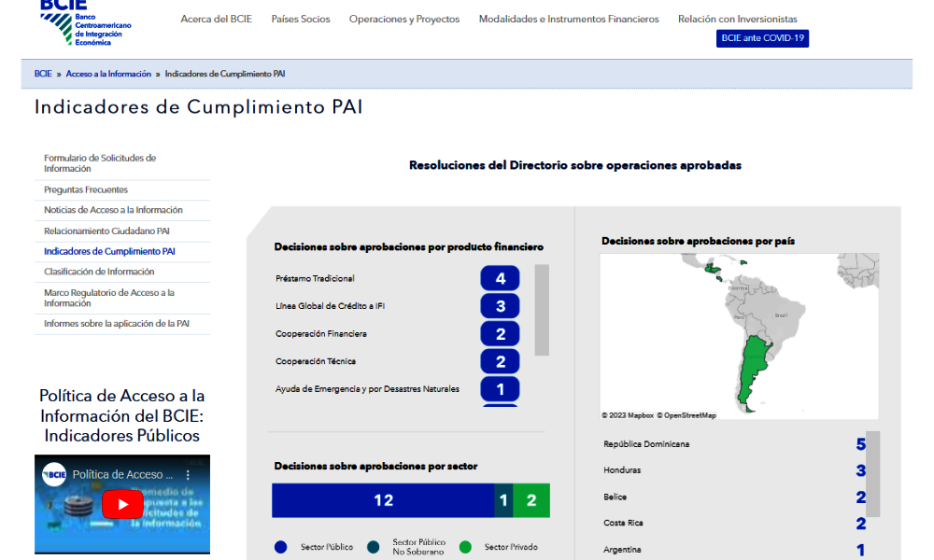Click the country list scrollbar

[872, 474]
